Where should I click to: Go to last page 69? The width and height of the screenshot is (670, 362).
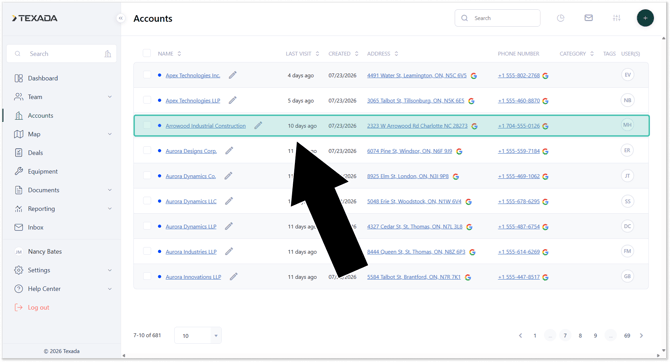click(x=627, y=336)
